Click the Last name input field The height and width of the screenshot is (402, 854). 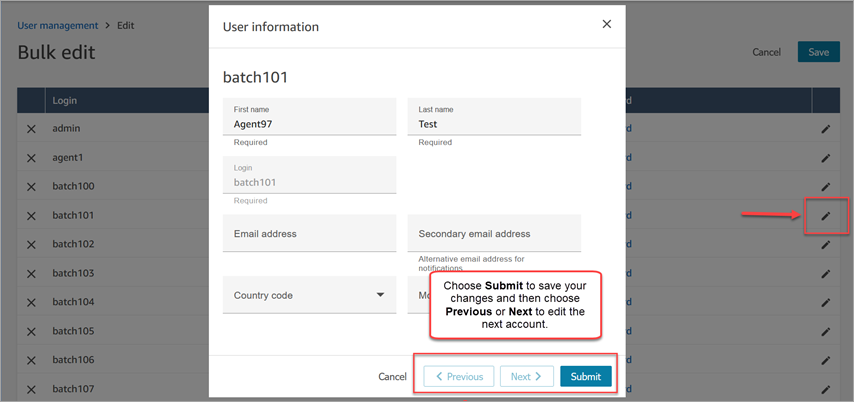494,124
